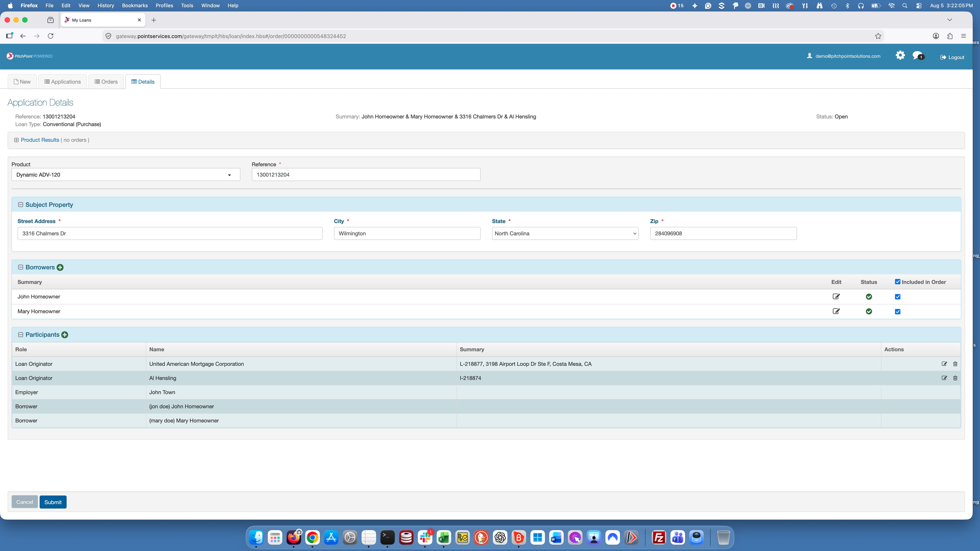The width and height of the screenshot is (980, 551).
Task: Open the Bookmarks menu
Action: point(135,6)
